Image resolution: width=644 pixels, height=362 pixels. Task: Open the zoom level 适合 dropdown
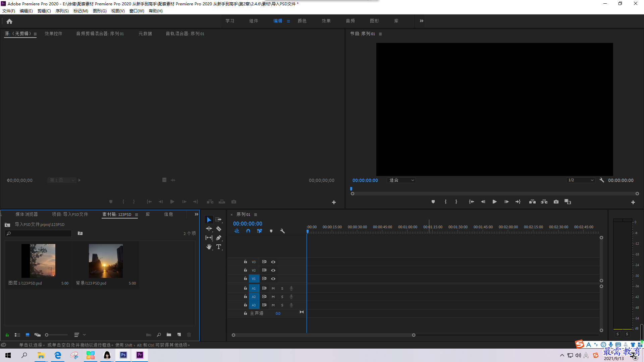coord(401,180)
